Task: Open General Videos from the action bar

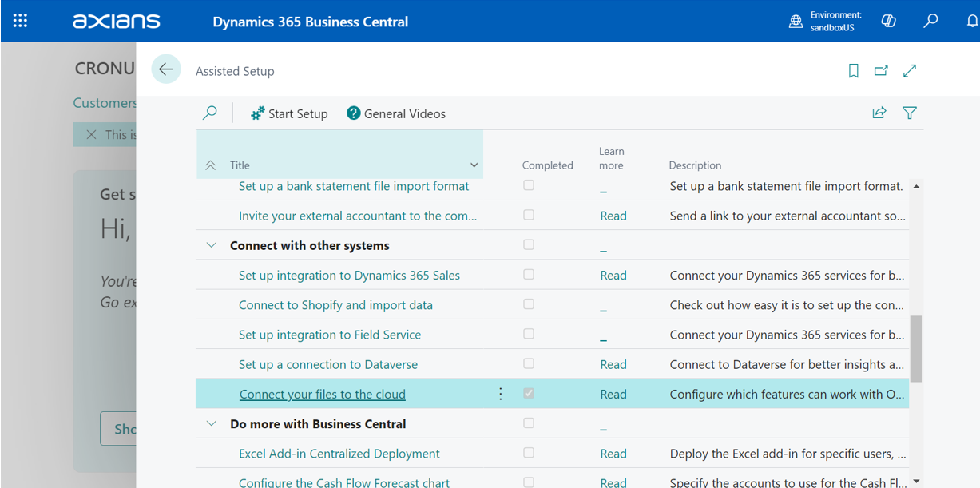Action: coord(396,113)
